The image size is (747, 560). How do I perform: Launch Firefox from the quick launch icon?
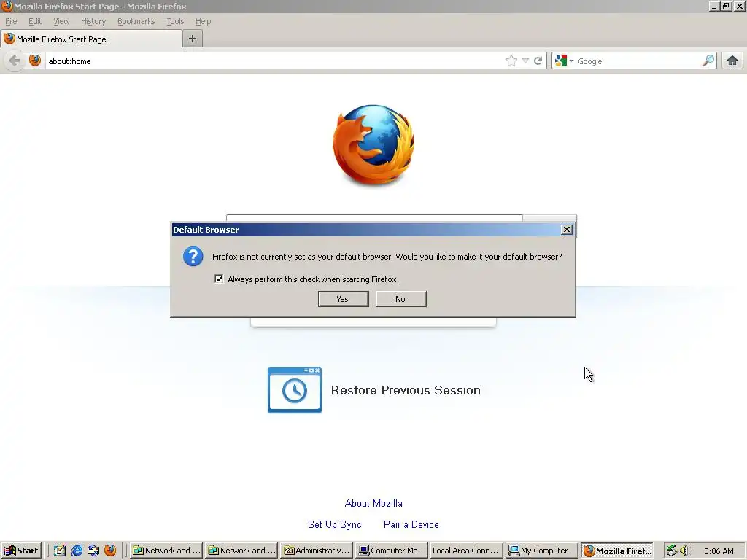click(110, 551)
